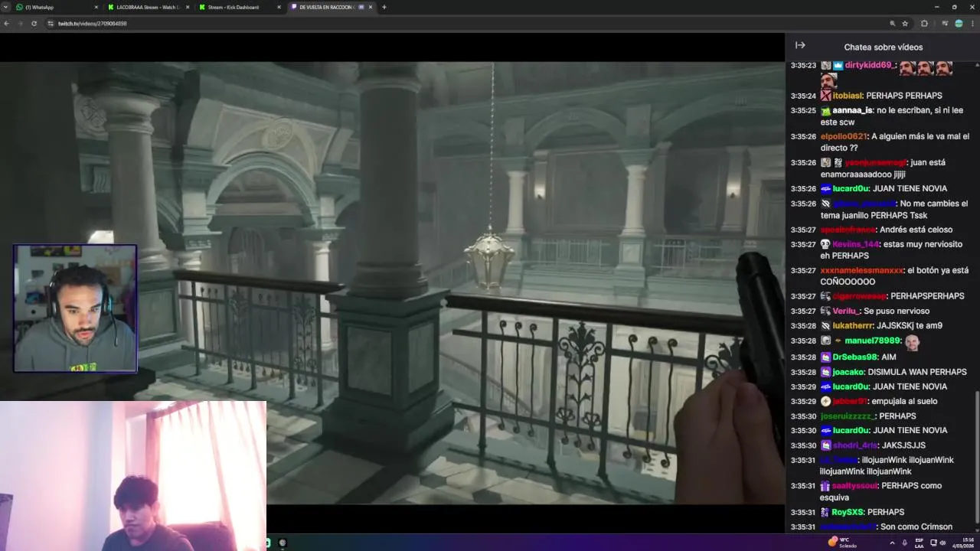Click itobiasl's red badge icon
Image resolution: width=980 pixels, height=551 pixels.
[x=825, y=96]
